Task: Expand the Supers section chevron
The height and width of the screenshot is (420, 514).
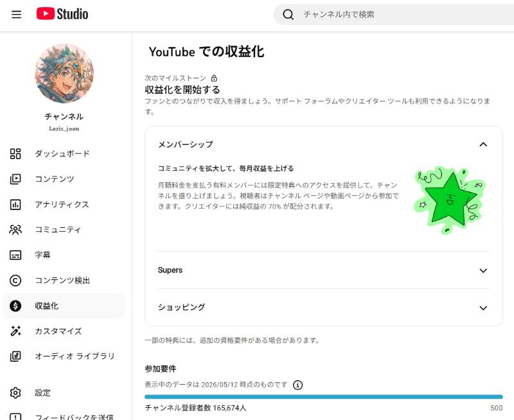Action: [x=483, y=270]
